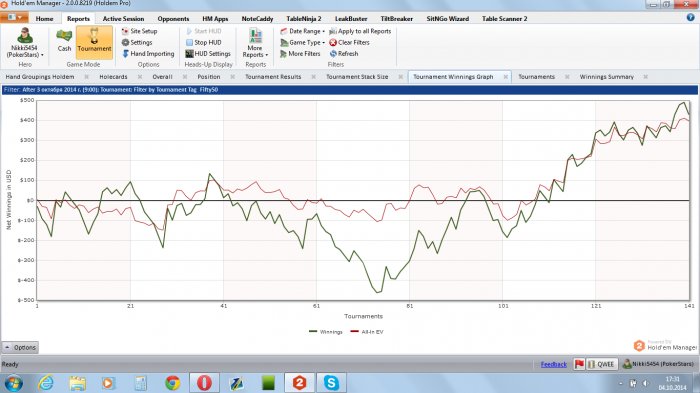Click Clear Filters icon
The image size is (700, 393).
point(333,42)
